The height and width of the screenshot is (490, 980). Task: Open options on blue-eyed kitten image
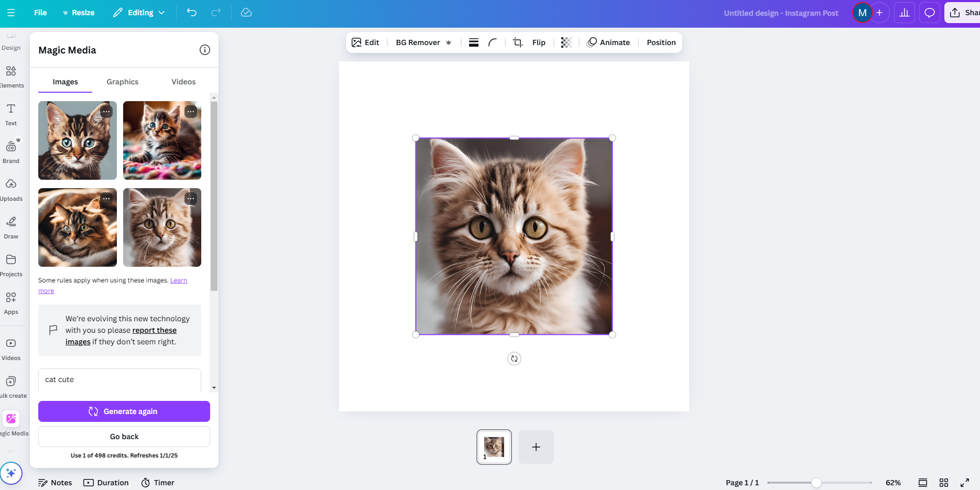tap(106, 112)
